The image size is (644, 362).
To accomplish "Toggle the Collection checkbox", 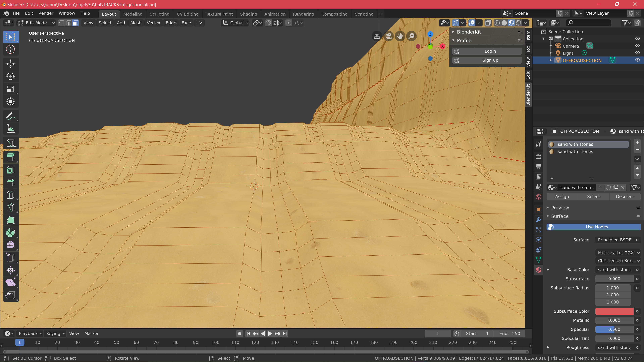I will pos(550,39).
